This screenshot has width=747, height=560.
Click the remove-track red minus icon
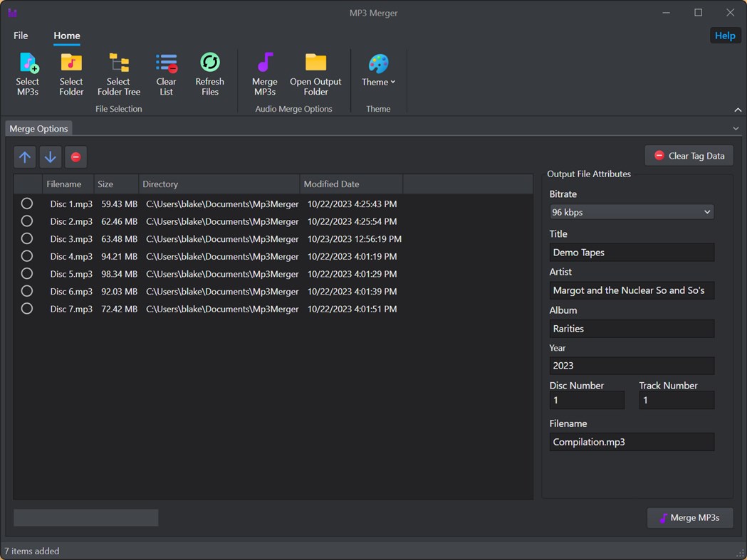(x=75, y=157)
